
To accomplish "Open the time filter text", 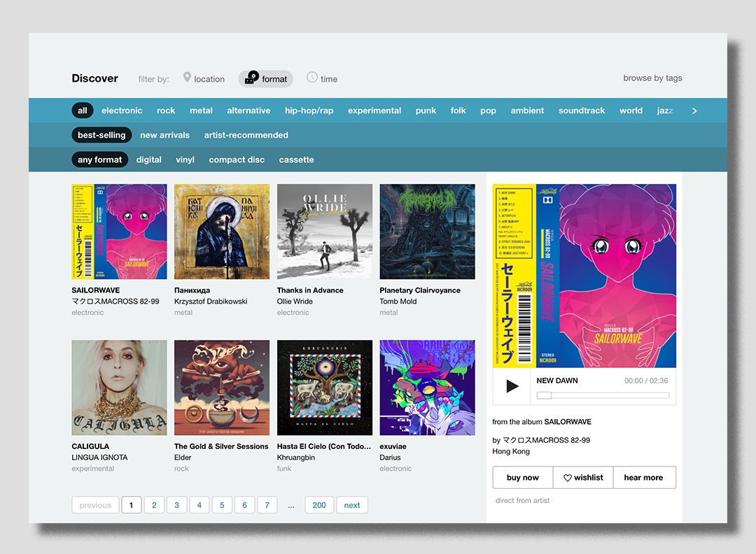I will click(329, 79).
